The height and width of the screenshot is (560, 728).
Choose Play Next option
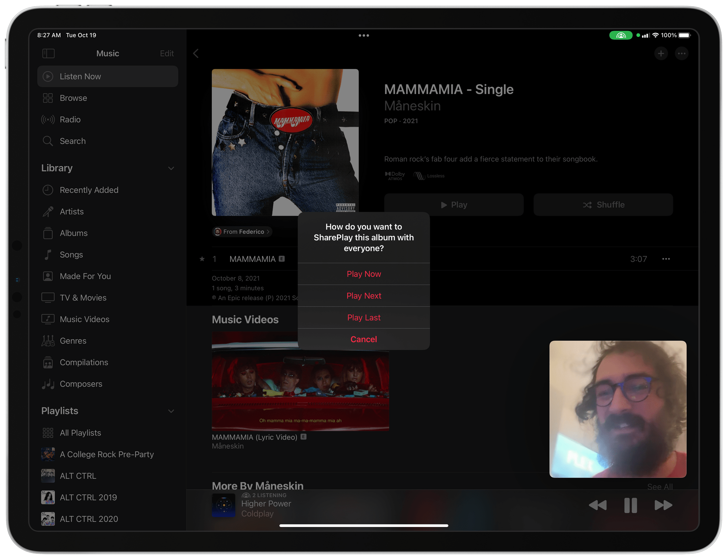pos(364,296)
